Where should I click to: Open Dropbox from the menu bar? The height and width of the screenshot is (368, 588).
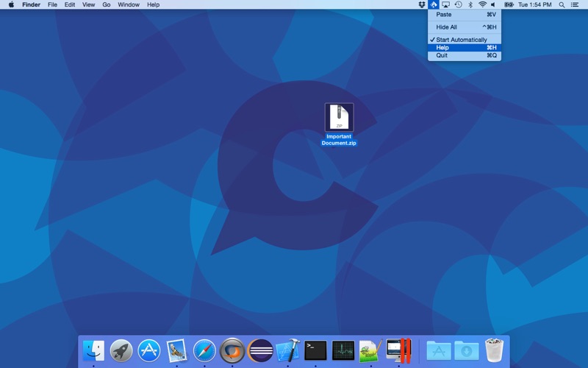pos(421,4)
